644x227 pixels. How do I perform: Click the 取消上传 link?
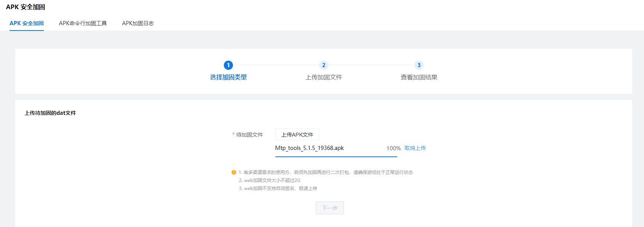click(x=415, y=148)
